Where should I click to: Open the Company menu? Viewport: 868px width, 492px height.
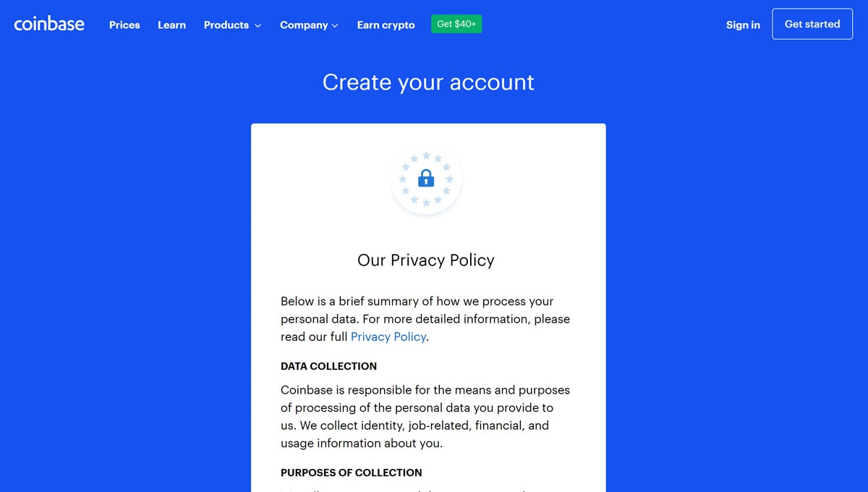[x=309, y=25]
